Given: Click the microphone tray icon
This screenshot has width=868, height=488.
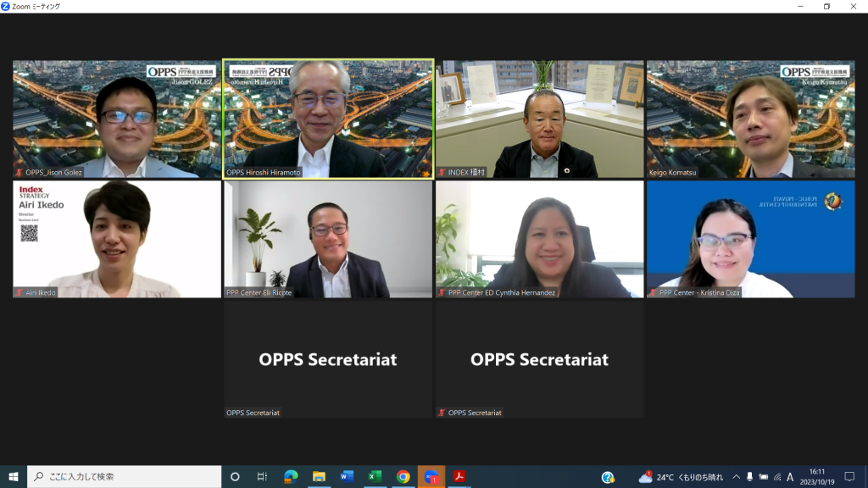Looking at the screenshot, I should pos(749,477).
